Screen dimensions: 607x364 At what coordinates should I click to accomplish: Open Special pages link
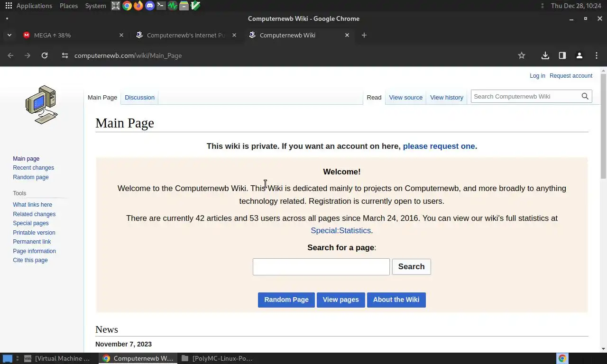pos(31,223)
